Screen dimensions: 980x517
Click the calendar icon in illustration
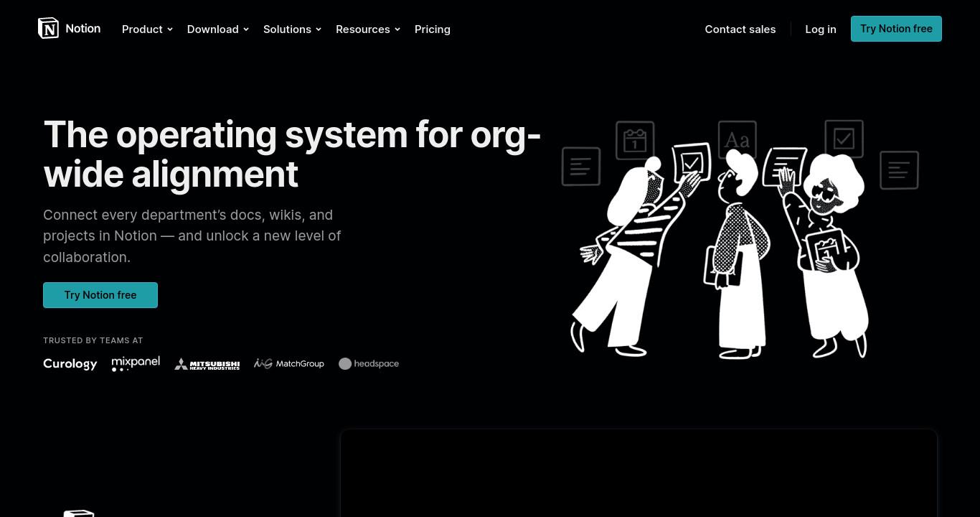(635, 140)
